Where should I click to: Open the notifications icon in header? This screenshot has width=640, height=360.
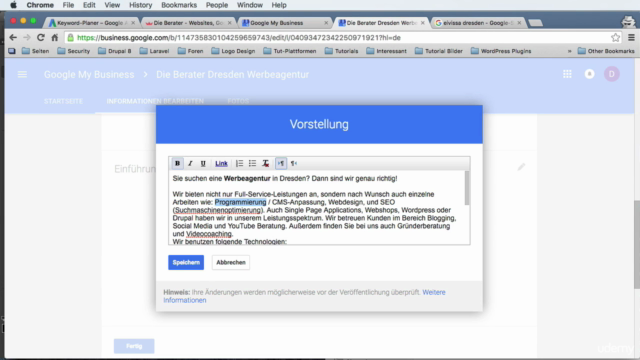589,74
